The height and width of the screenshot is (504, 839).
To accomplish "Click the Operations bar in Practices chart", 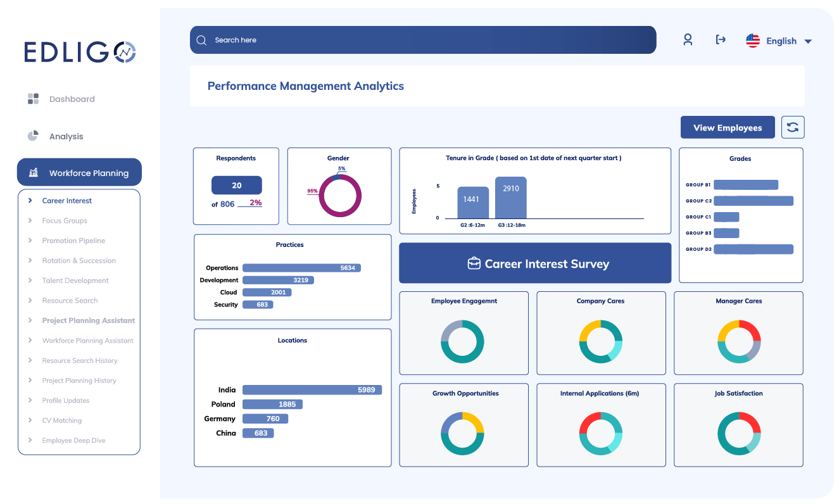I will tap(301, 267).
